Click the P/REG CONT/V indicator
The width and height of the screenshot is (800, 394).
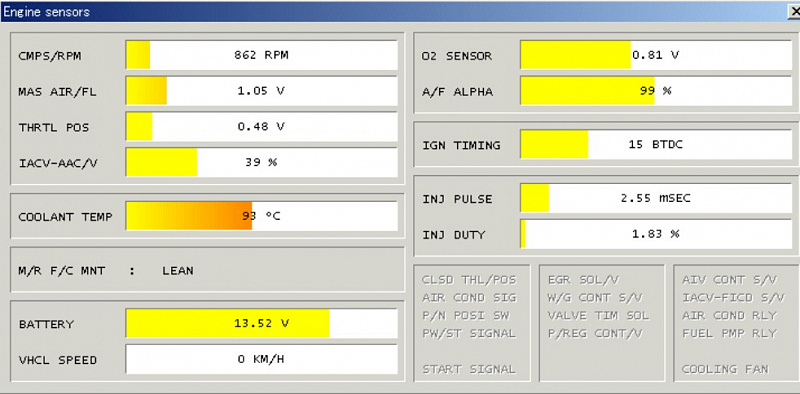(595, 333)
